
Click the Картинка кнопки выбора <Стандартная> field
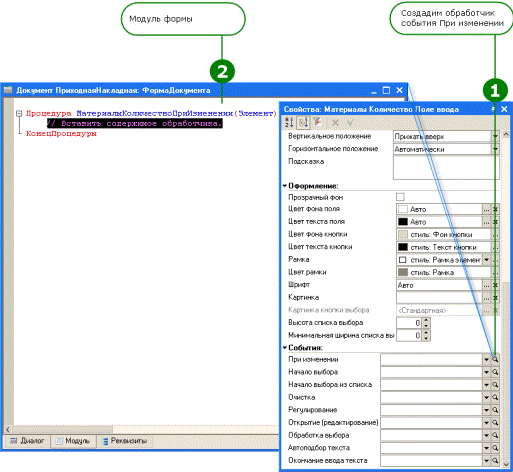pyautogui.click(x=439, y=311)
